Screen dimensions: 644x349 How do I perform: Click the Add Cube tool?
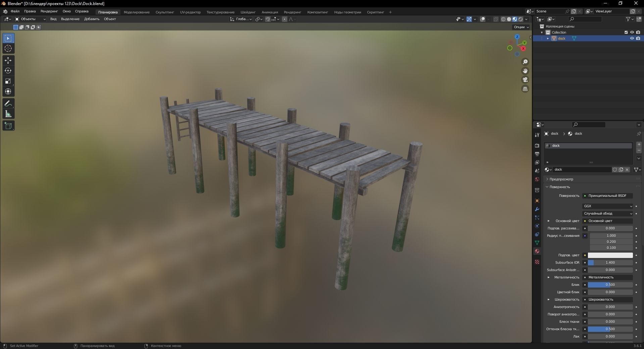tap(8, 126)
